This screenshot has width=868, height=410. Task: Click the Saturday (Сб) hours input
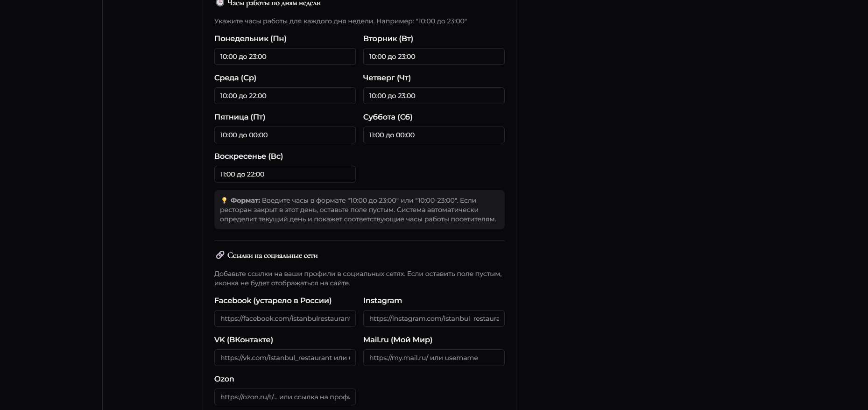[433, 135]
